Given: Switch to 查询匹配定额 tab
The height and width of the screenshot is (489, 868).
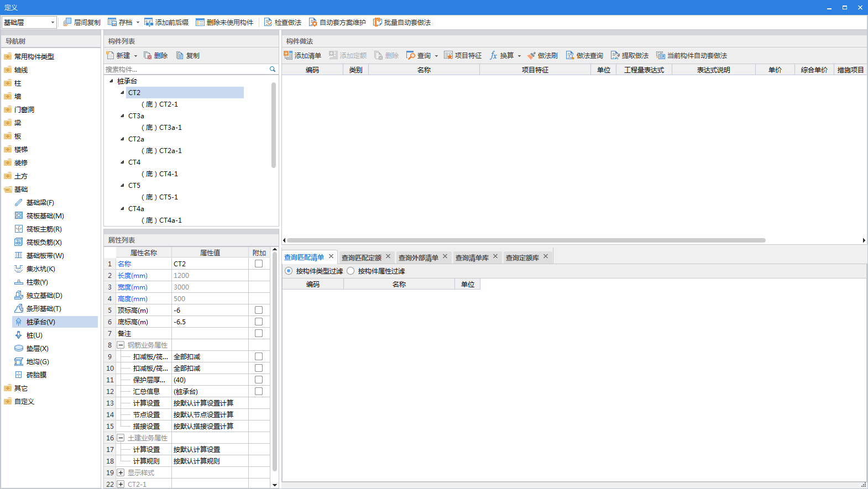Looking at the screenshot, I should [362, 257].
